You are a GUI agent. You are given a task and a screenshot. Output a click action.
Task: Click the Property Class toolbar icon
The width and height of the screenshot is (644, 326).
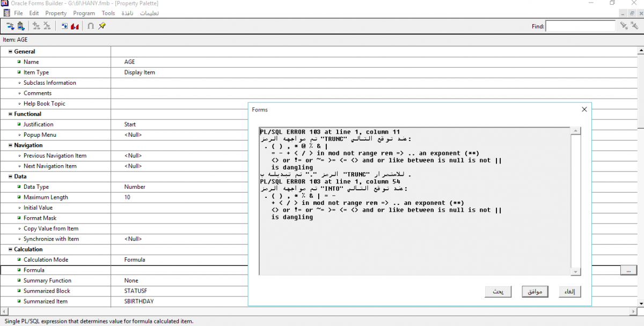pyautogui.click(x=64, y=26)
